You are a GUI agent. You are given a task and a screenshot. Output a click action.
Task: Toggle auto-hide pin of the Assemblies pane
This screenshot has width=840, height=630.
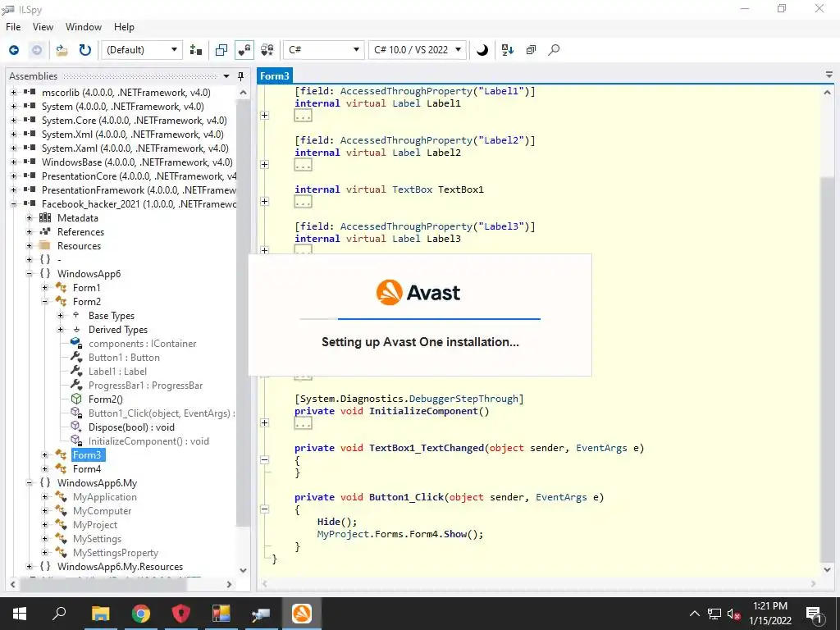[x=241, y=76]
